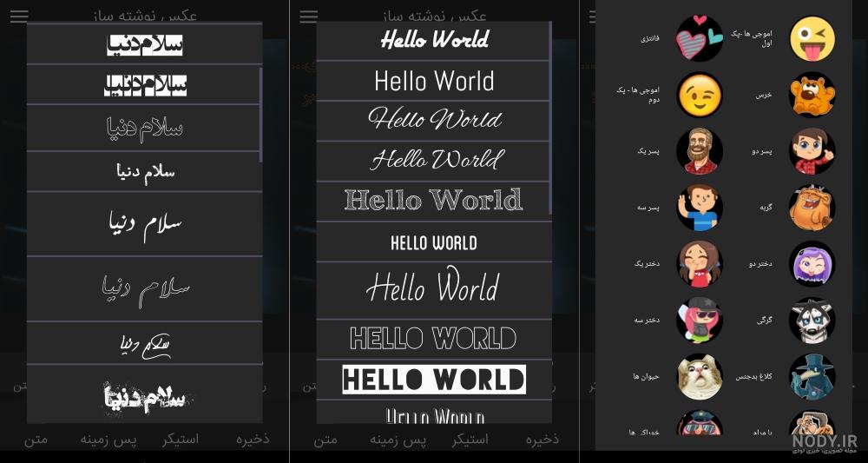Open the hamburger menu in the first screen
Image resolution: width=868 pixels, height=463 pixels.
(19, 16)
